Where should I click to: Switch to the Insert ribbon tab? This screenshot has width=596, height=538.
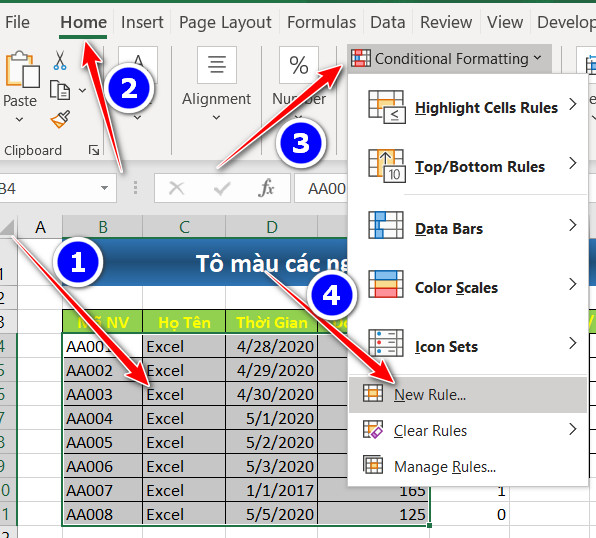142,22
